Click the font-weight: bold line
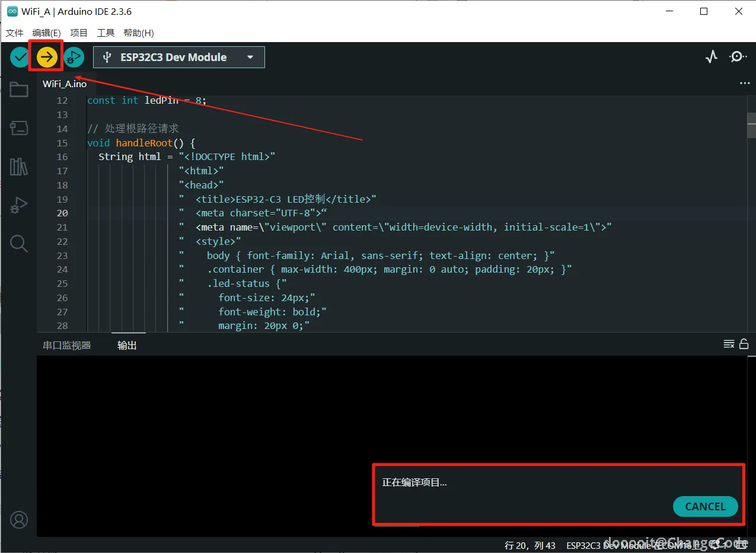Image resolution: width=756 pixels, height=553 pixels. (x=253, y=312)
